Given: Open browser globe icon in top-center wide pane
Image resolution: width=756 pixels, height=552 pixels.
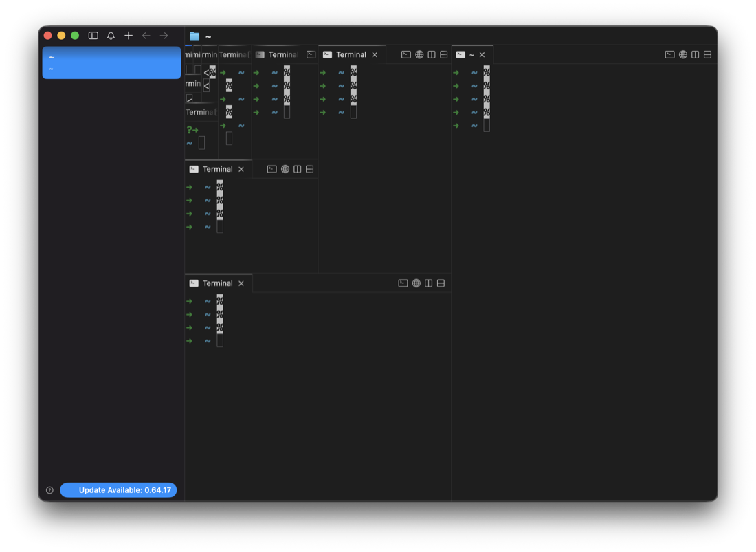Looking at the screenshot, I should tap(419, 54).
